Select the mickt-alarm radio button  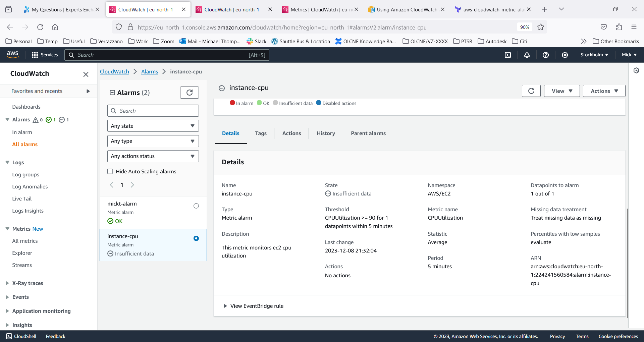(x=196, y=206)
